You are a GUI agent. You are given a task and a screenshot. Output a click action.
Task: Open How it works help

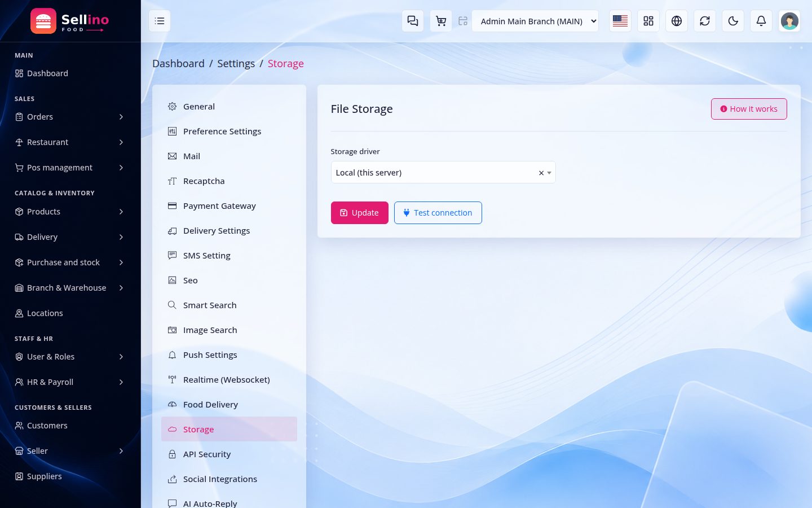coord(749,109)
